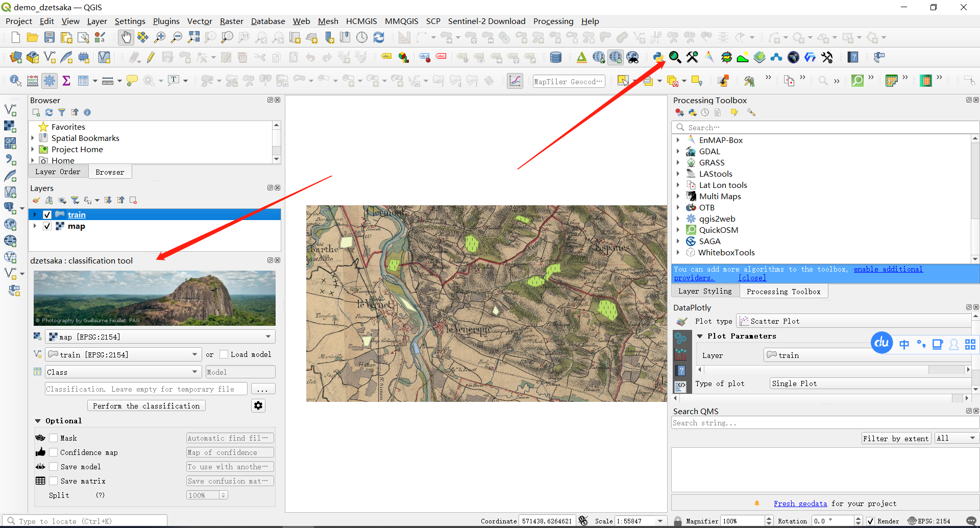Enable the Load model checkbox
This screenshot has width=980, height=528.
pyautogui.click(x=224, y=354)
